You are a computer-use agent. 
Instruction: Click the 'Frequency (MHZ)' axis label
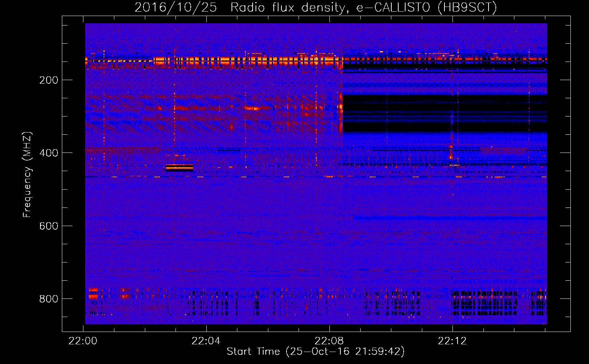tap(28, 175)
